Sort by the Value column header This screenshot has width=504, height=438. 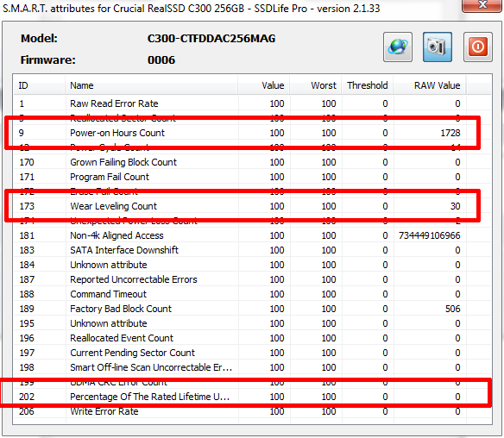(263, 85)
